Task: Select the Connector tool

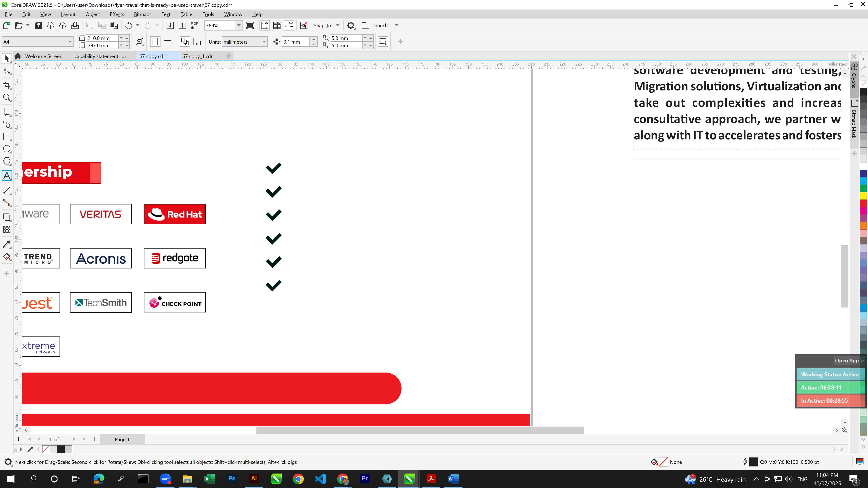Action: 7,203
